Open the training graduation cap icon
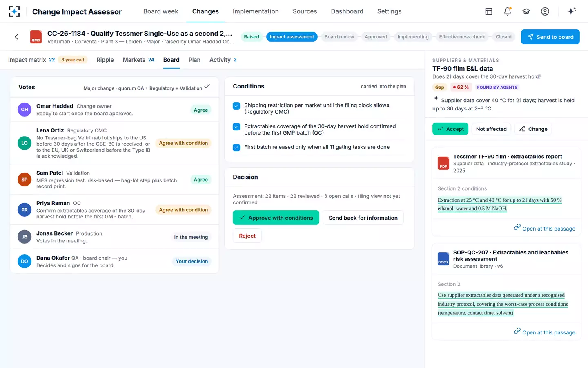588x368 pixels. (526, 11)
